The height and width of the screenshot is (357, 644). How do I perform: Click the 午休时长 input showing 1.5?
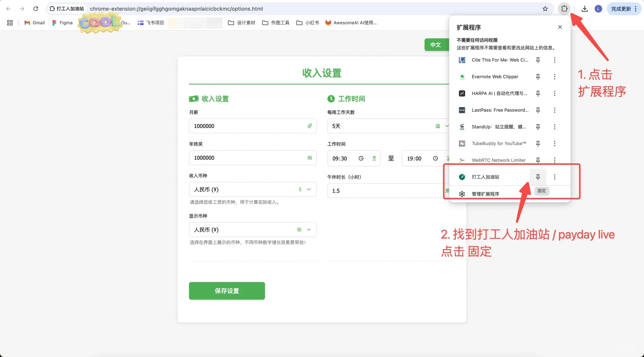[x=384, y=190]
